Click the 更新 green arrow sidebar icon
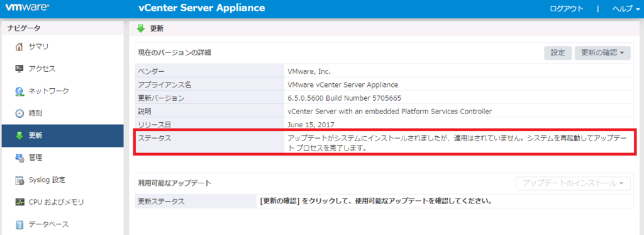The height and width of the screenshot is (235, 644). tap(19, 135)
